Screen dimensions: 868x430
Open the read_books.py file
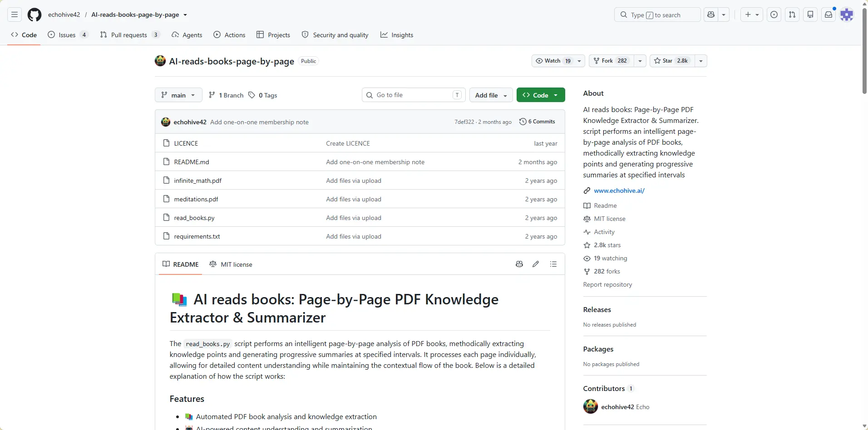194,218
